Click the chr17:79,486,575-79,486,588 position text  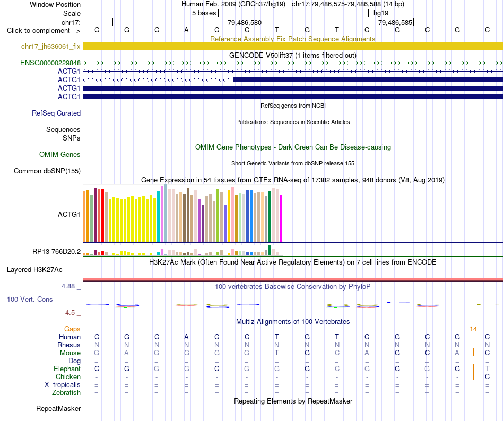pos(336,4)
